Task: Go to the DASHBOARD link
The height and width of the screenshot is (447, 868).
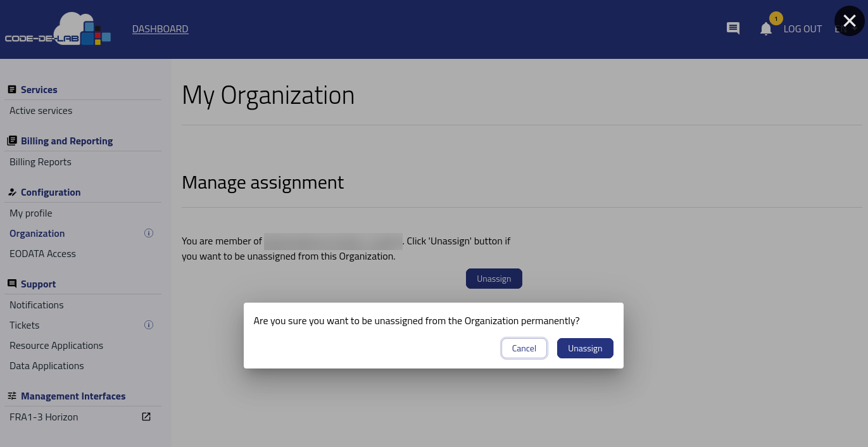Action: click(160, 29)
